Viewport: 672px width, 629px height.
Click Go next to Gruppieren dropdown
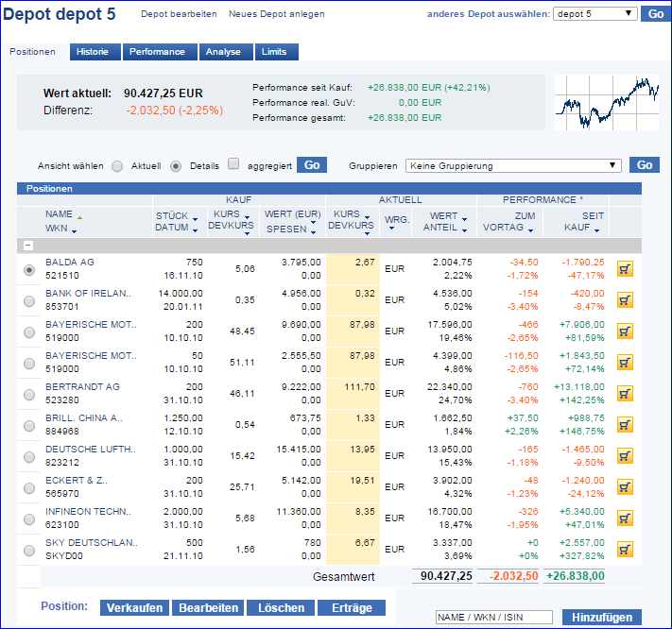tap(645, 165)
